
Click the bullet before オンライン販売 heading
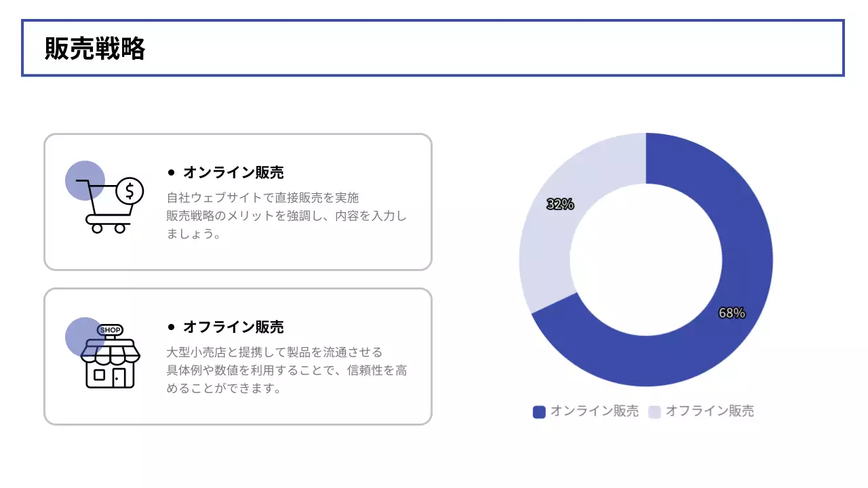[x=172, y=173]
